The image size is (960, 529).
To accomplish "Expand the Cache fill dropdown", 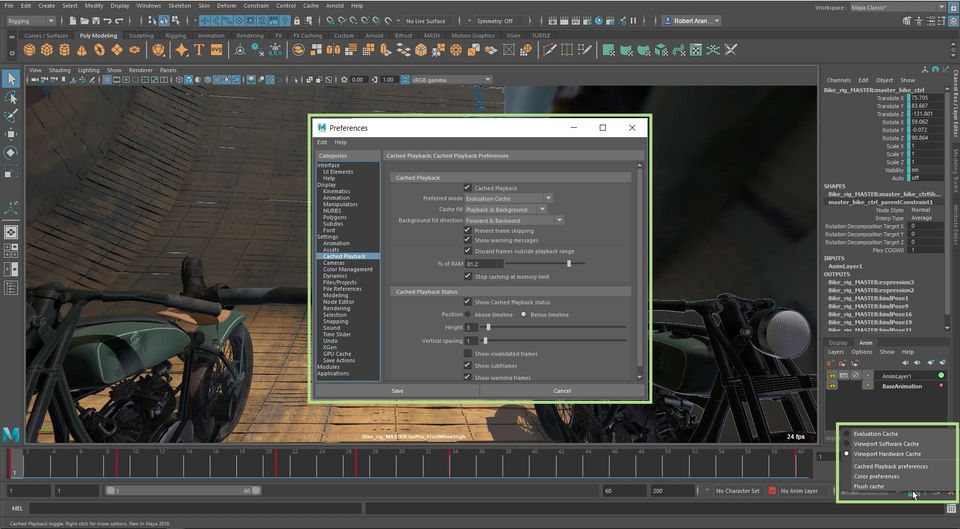I will point(506,209).
